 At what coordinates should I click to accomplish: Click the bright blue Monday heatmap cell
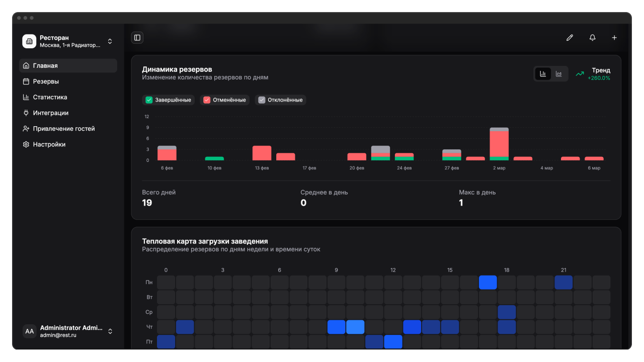click(x=488, y=283)
